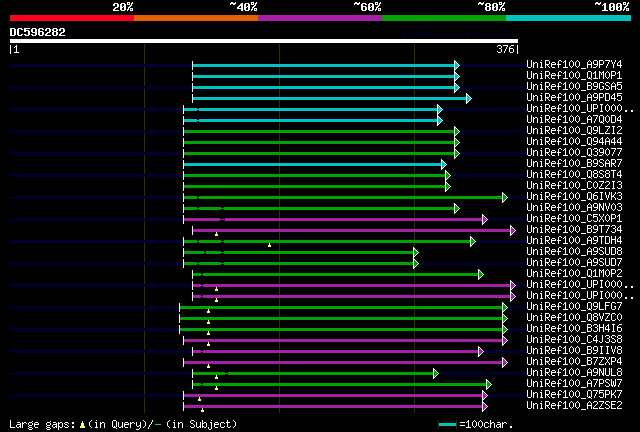Click the purple arrowhead of the UniRef100_B9IIV8 hit
This screenshot has width=640, height=432.
tap(481, 352)
